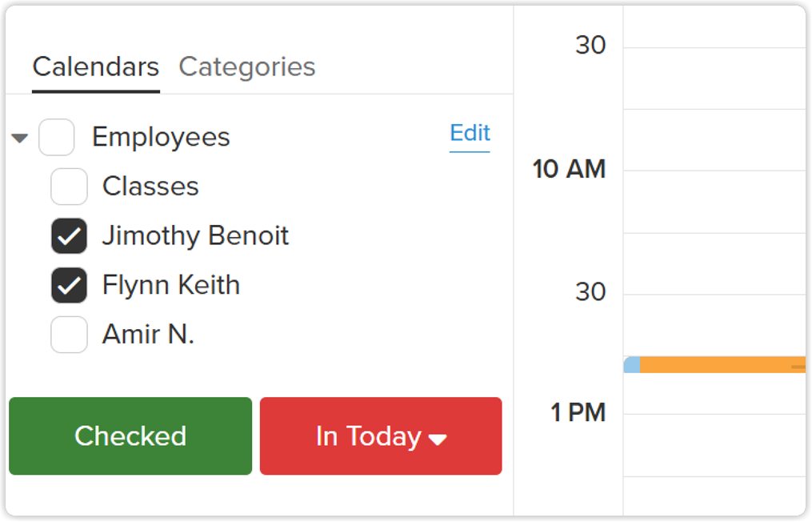Uncheck the Jimothy Benoit checkbox
The height and width of the screenshot is (522, 812).
tap(69, 236)
